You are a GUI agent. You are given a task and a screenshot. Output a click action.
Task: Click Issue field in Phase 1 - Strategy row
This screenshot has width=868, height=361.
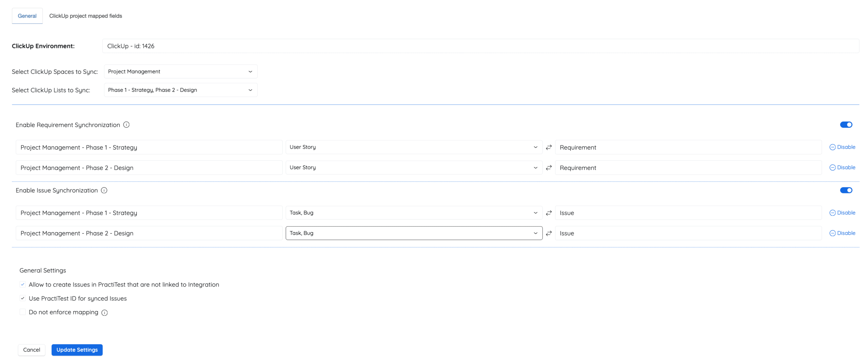point(688,213)
